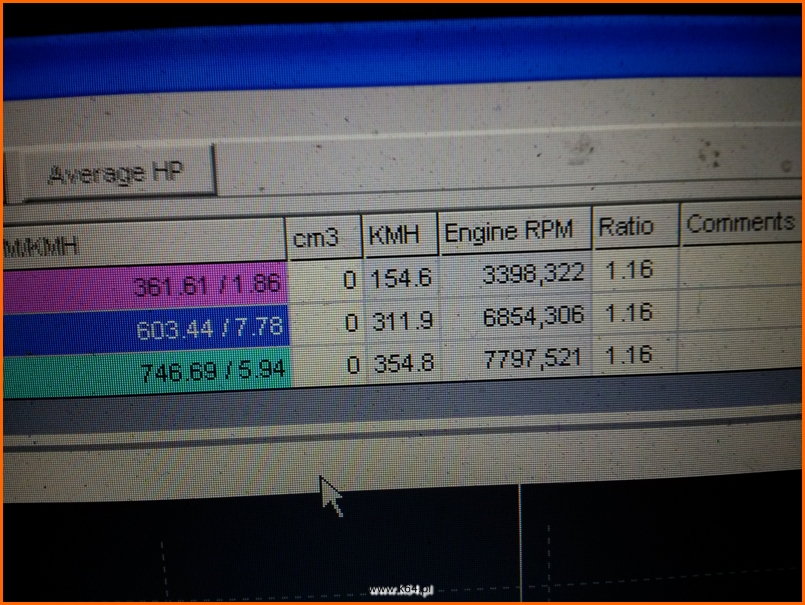The width and height of the screenshot is (805, 605).
Task: Select the pink cell 361.61 / 1.86
Action: [145, 287]
